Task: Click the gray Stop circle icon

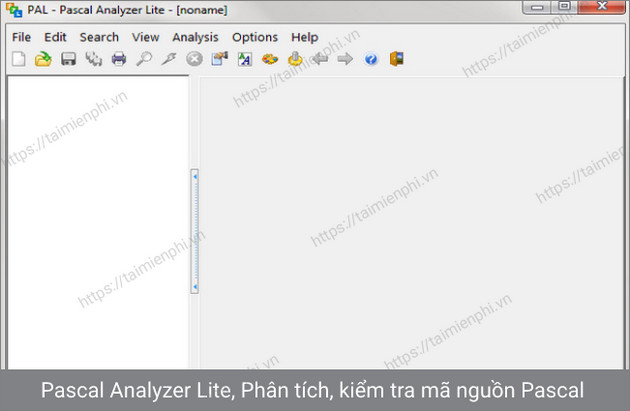Action: point(194,59)
